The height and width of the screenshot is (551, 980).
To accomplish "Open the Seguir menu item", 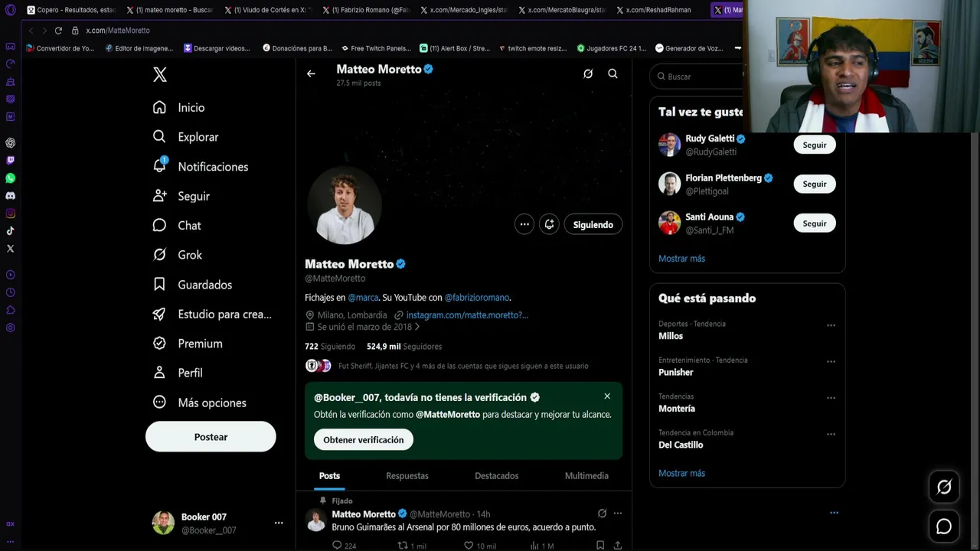I will 181,197.
